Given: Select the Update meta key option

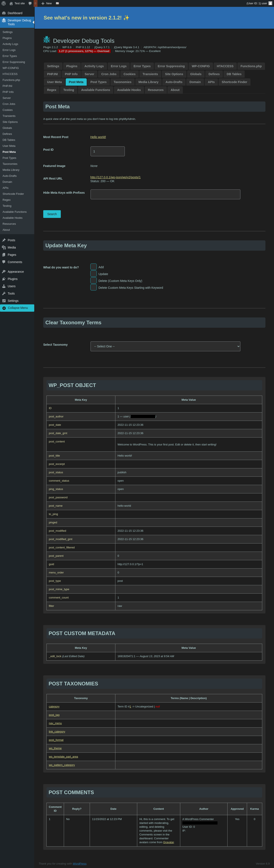Looking at the screenshot, I should click(93, 274).
